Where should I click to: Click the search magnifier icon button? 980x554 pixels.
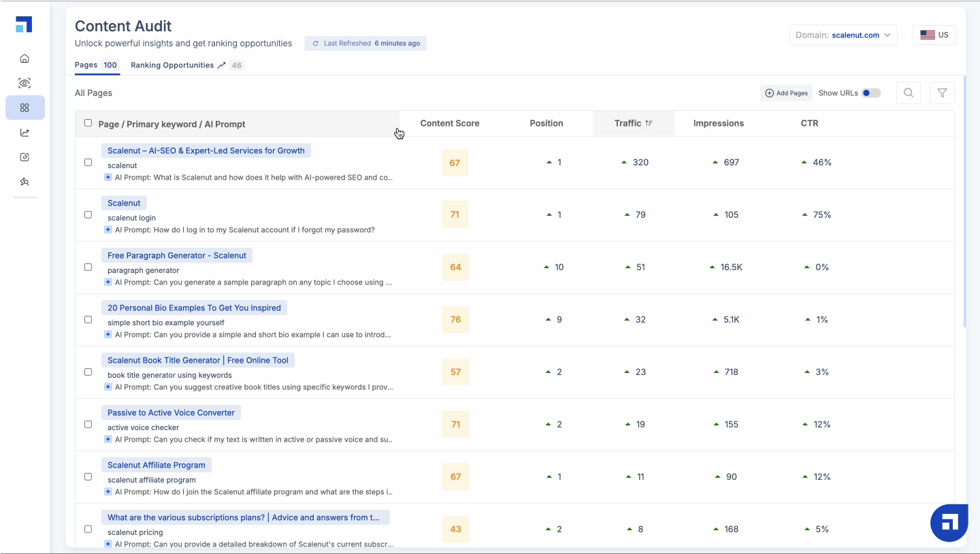909,93
